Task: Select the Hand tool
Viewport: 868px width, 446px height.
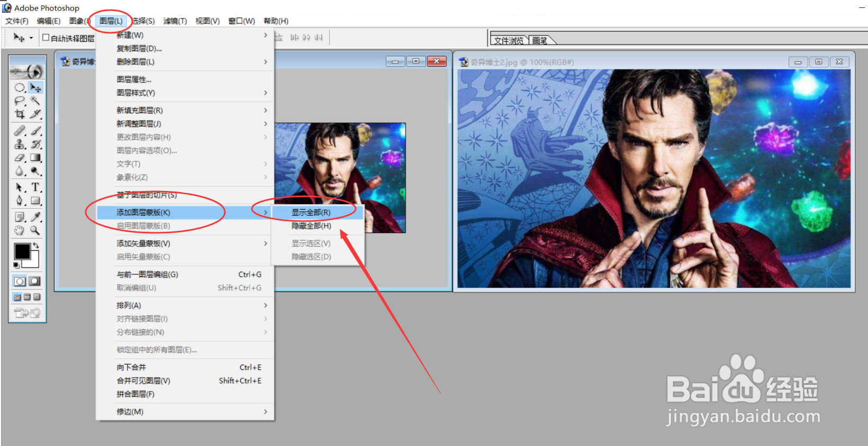Action: pos(20,231)
